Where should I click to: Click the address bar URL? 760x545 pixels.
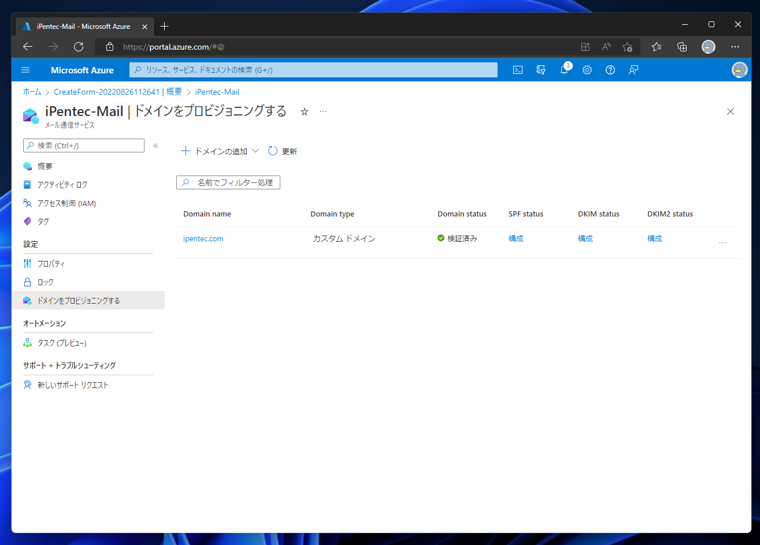point(173,47)
